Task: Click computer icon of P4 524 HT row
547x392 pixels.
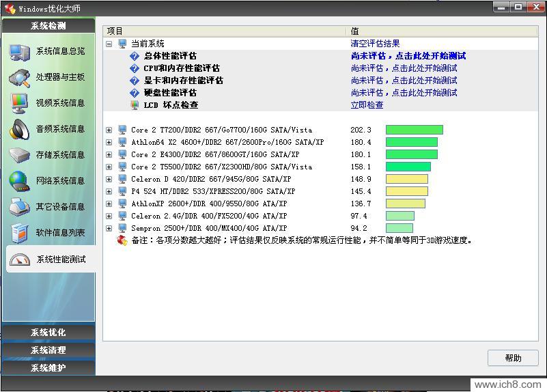Action: pos(122,191)
